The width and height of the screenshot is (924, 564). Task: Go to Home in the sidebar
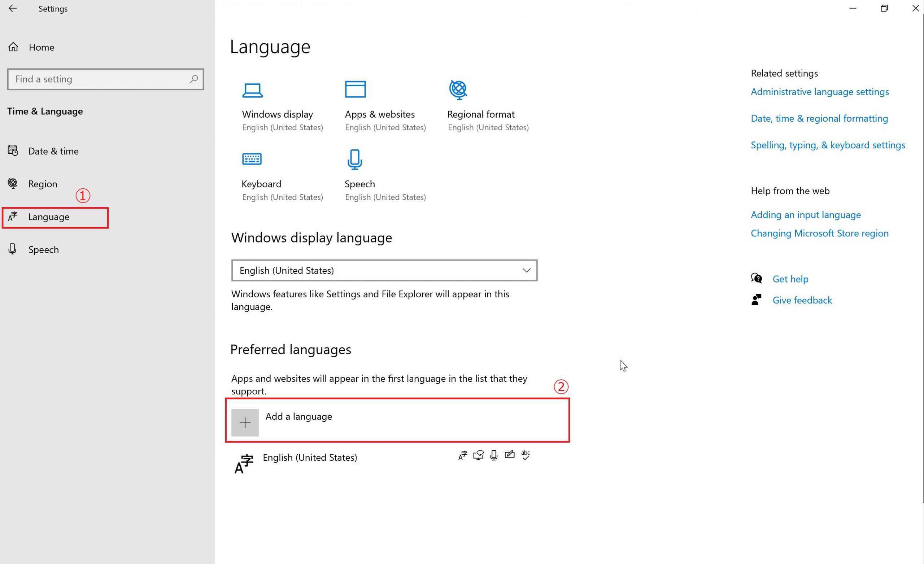(x=41, y=47)
